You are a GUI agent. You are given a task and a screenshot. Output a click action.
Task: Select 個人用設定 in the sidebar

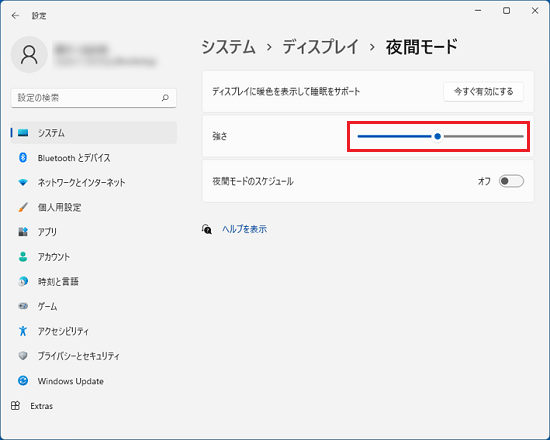94,207
